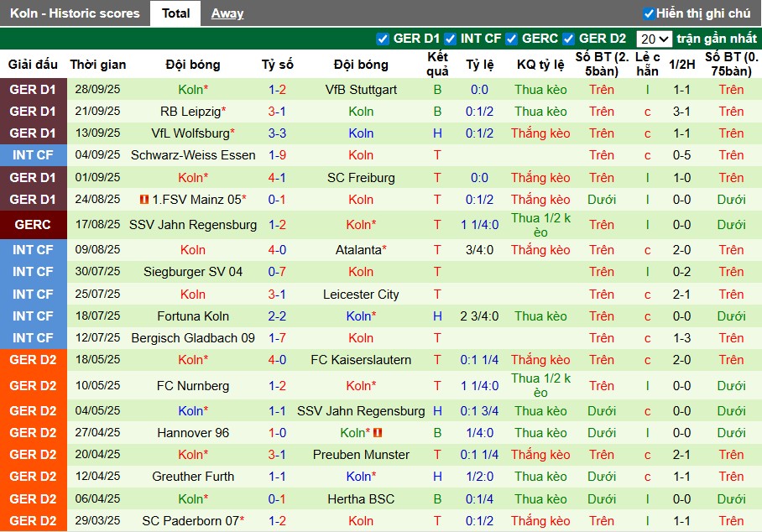
Task: Click the RB Leipzig team name
Action: (x=190, y=112)
